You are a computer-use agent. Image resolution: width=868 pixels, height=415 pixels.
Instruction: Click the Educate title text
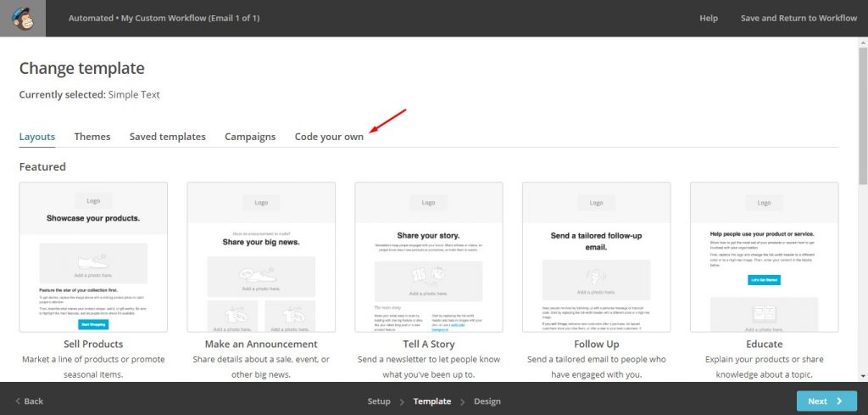coord(765,344)
